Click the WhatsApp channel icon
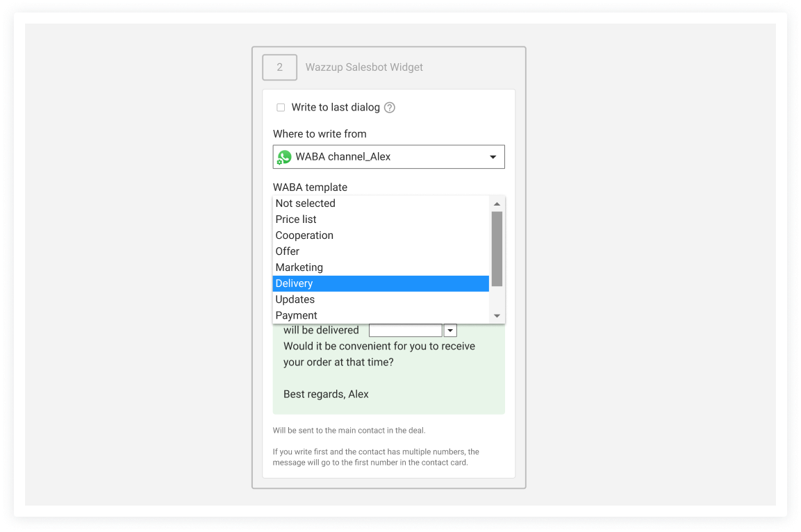This screenshot has width=801, height=532. pos(284,157)
